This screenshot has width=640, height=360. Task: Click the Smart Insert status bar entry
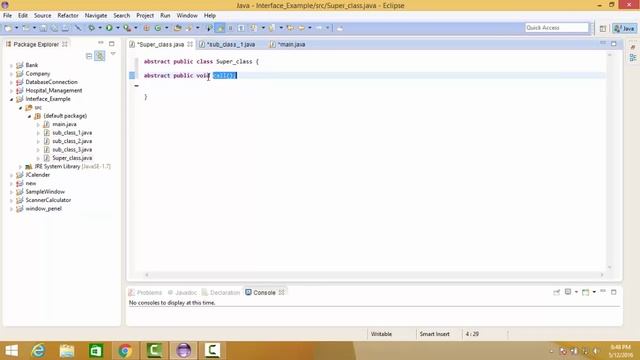click(434, 334)
